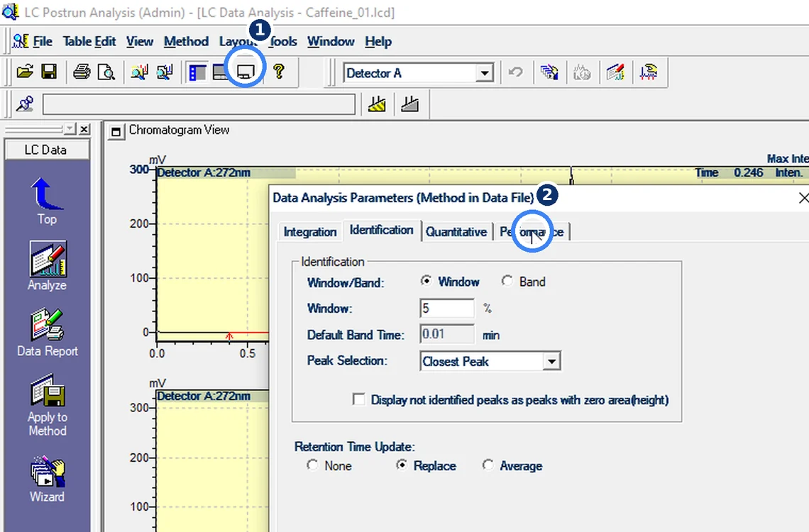The image size is (809, 532).
Task: Select the Window radio button for Window/Band
Action: [x=426, y=281]
